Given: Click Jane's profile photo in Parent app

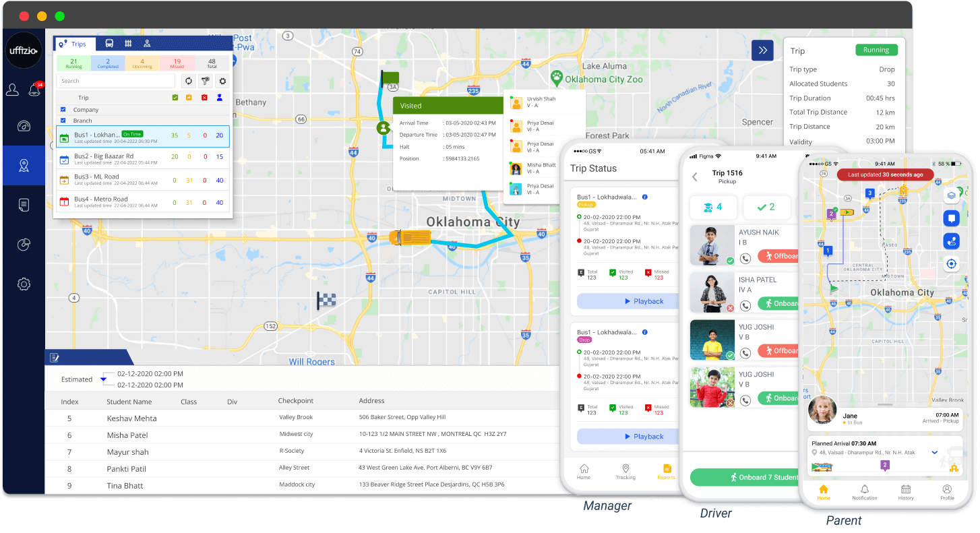Looking at the screenshot, I should pyautogui.click(x=822, y=409).
